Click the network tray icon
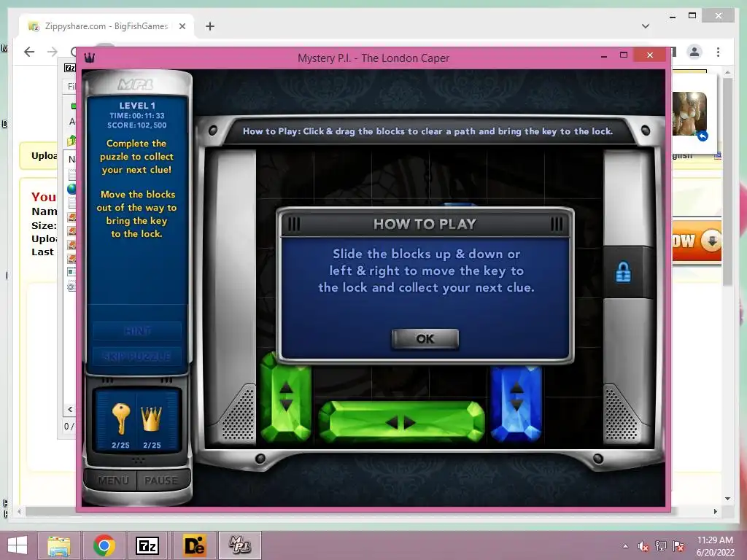This screenshot has height=560, width=747. click(x=661, y=546)
